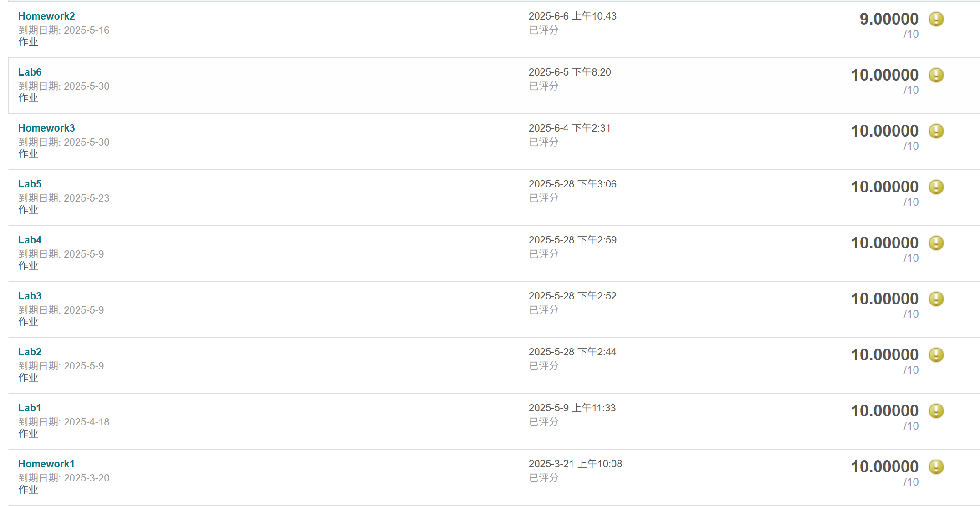Click the status icon in the Homework1 row
Viewport: 980px width, 506px height.
coord(936,467)
